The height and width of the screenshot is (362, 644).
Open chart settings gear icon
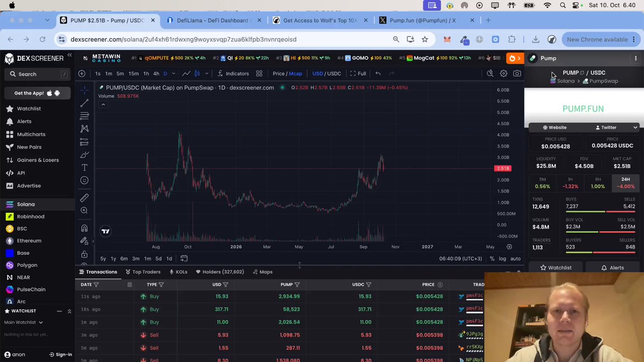tap(503, 73)
